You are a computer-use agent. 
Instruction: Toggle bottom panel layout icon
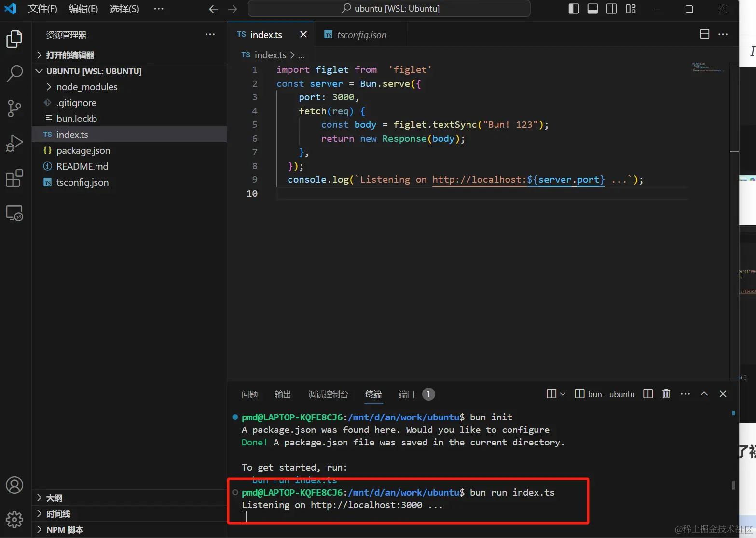tap(592, 9)
